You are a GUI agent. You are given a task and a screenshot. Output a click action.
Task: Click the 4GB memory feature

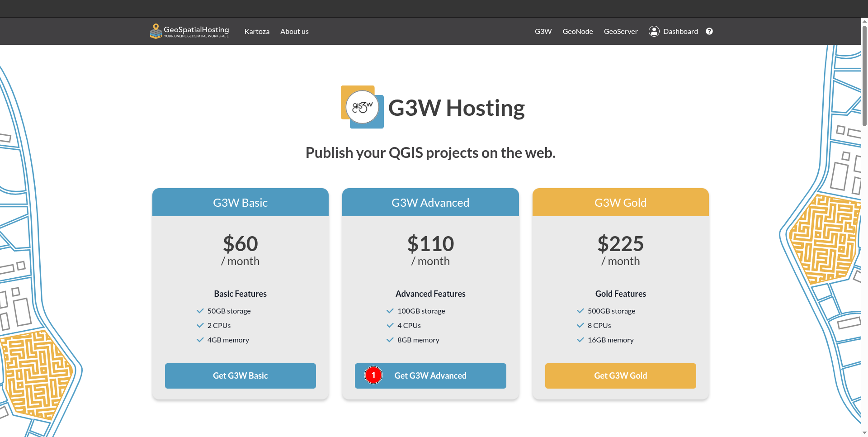point(228,340)
